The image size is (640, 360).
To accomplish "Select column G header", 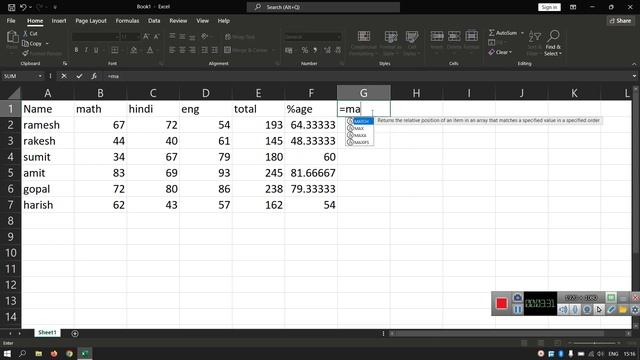I will [364, 93].
